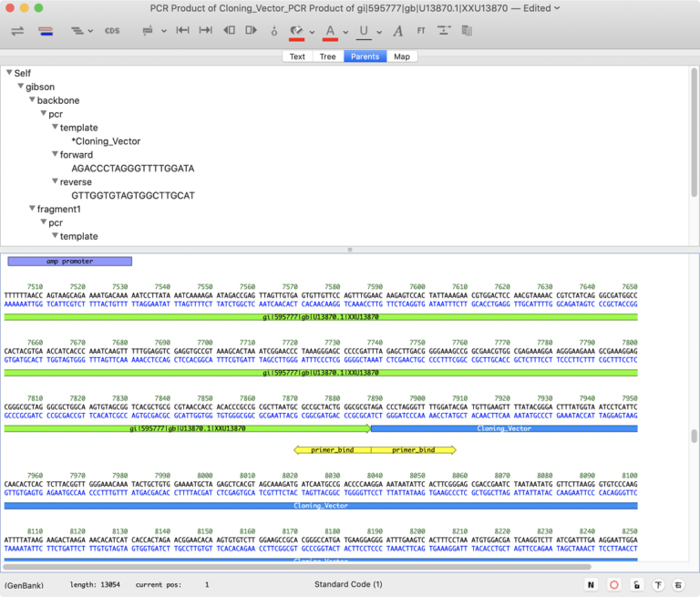Toggle the red circular topology button
The image size is (700, 597).
pos(614,584)
